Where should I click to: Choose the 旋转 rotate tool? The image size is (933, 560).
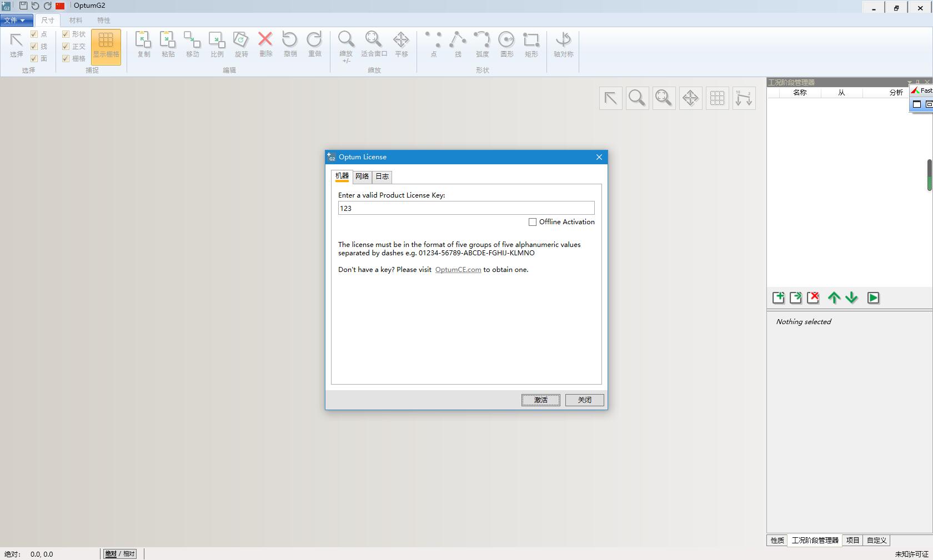point(241,44)
